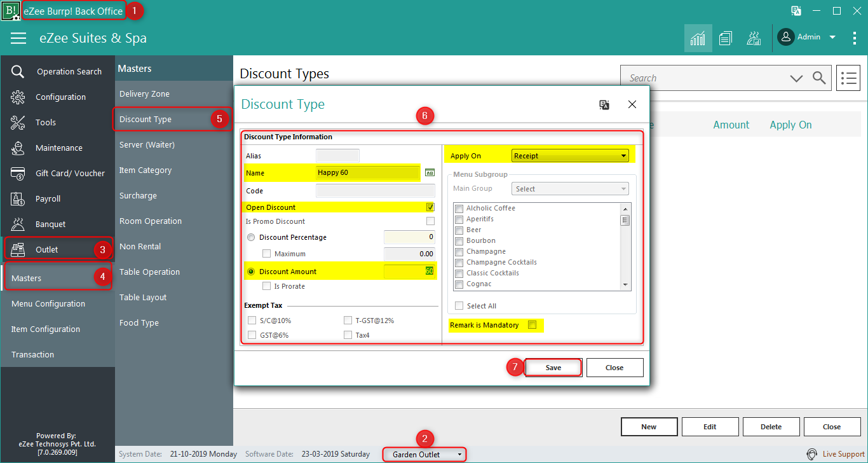Tick the S/C@10% exempt tax checkbox
The height and width of the screenshot is (463, 868).
[252, 321]
